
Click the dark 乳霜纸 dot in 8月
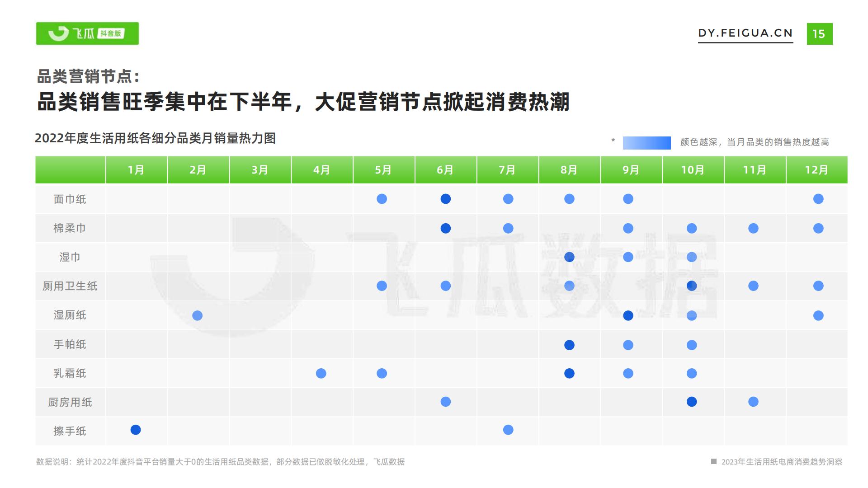569,373
